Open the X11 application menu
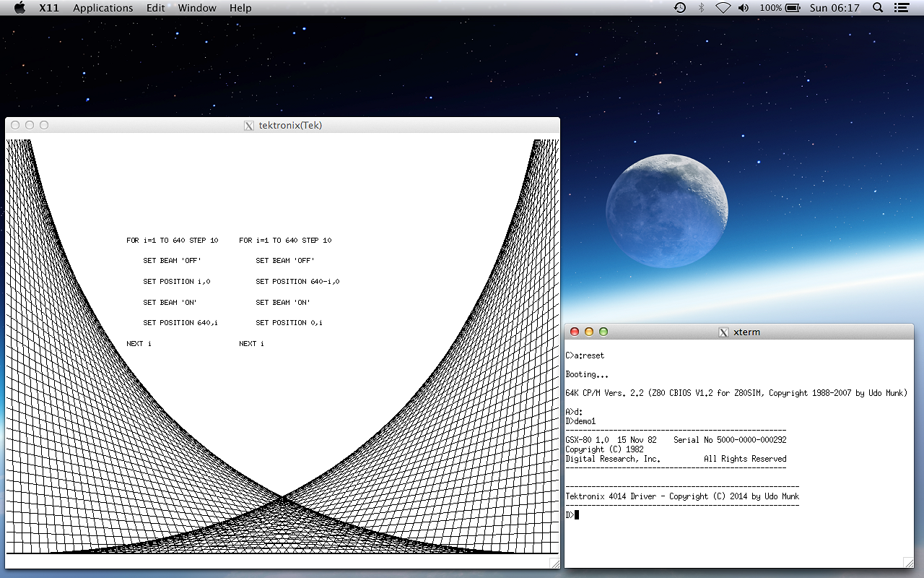Image resolution: width=924 pixels, height=578 pixels. [49, 8]
